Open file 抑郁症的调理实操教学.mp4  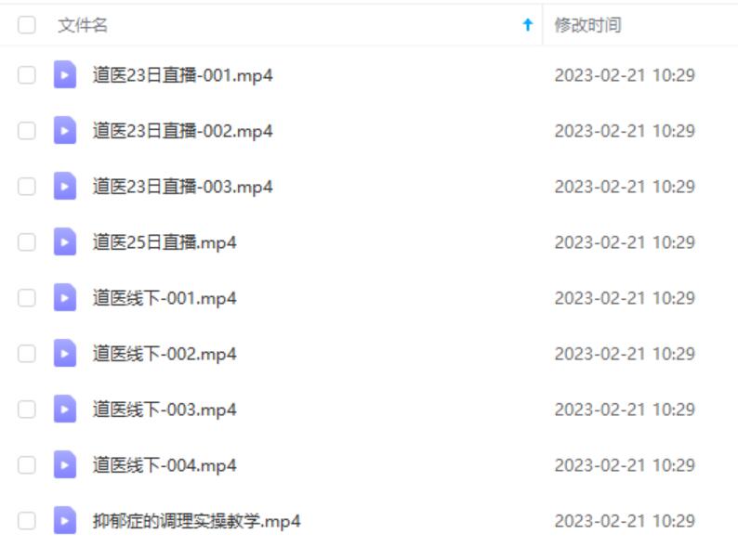[x=196, y=521]
